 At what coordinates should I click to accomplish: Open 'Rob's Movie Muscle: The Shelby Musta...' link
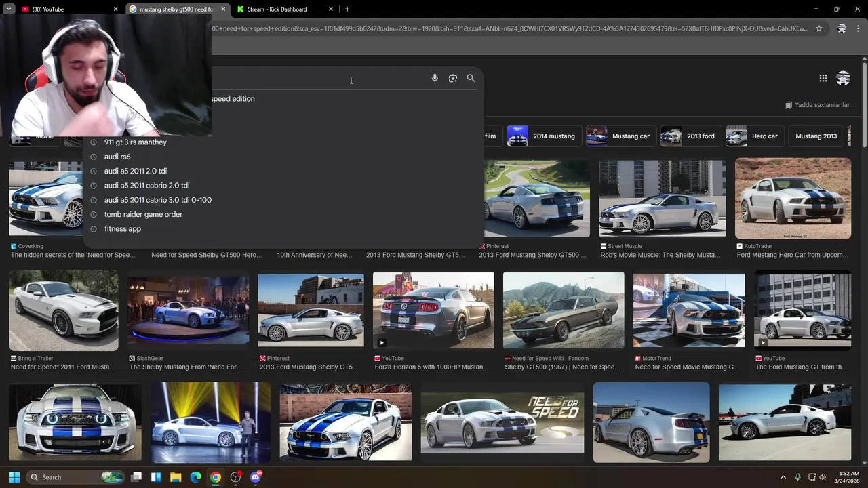coord(660,255)
